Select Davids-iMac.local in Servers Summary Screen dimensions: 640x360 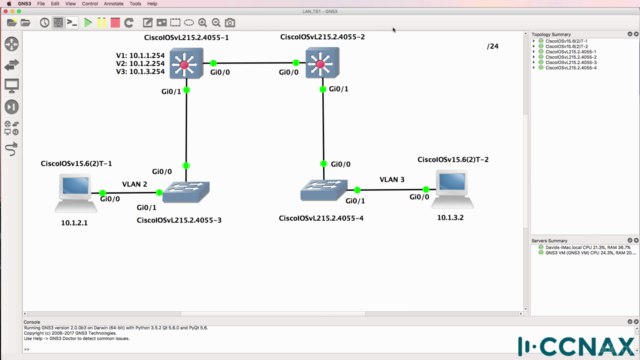tap(584, 247)
